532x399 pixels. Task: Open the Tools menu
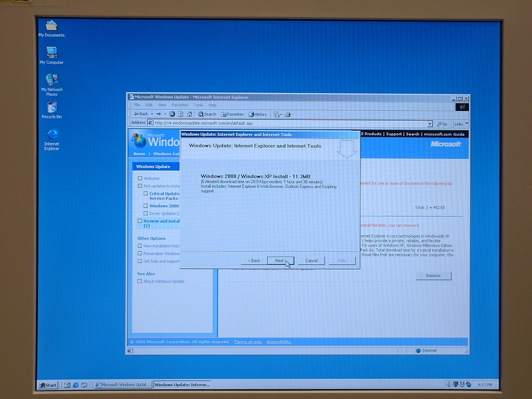pos(199,105)
